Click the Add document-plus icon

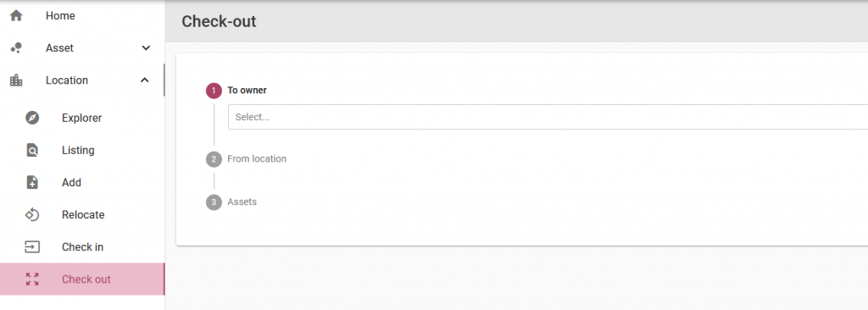click(x=32, y=182)
